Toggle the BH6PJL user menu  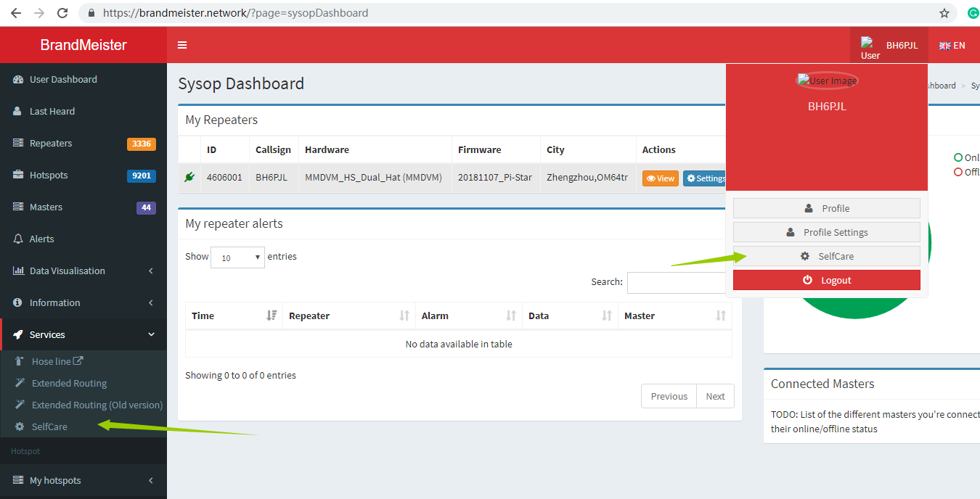(889, 45)
